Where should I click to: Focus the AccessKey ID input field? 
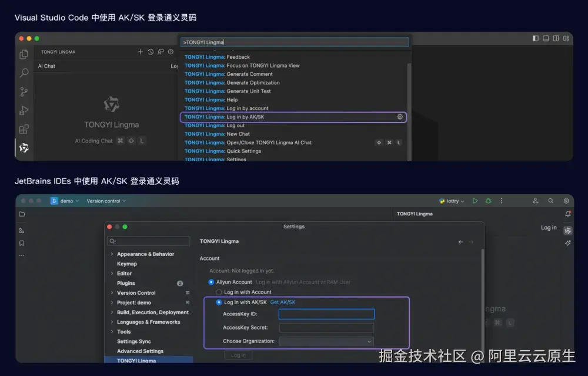326,314
